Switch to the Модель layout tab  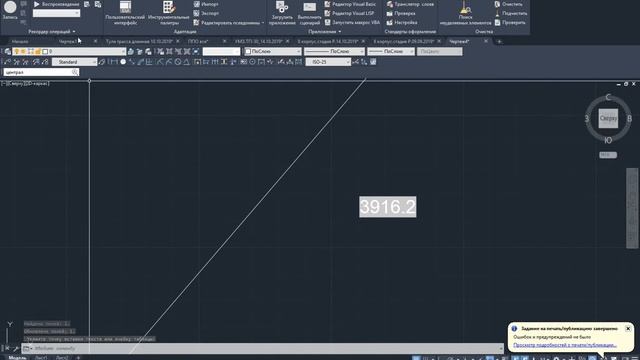pos(18,358)
